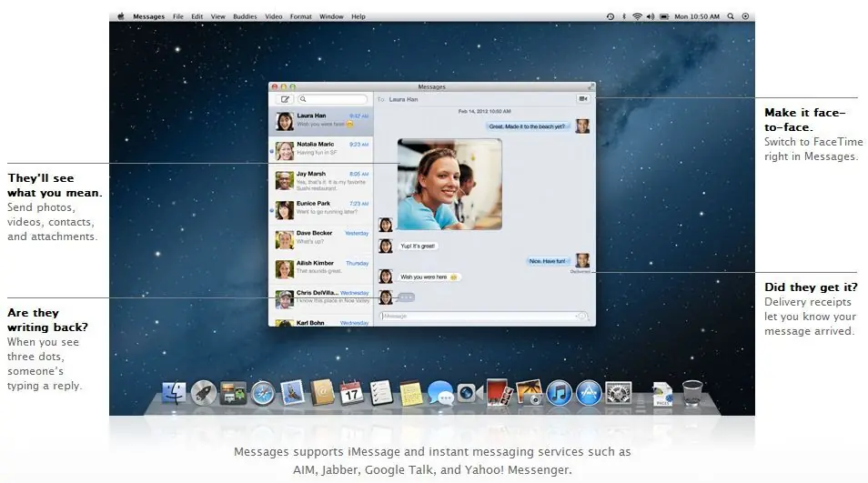Open the Edit menu
Screen dimensions: 868x483
coord(197,16)
